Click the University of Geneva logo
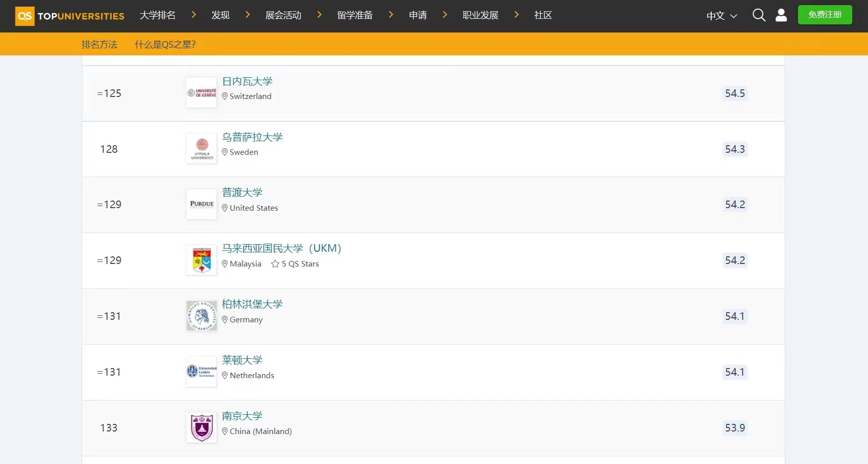The width and height of the screenshot is (868, 464). point(201,93)
